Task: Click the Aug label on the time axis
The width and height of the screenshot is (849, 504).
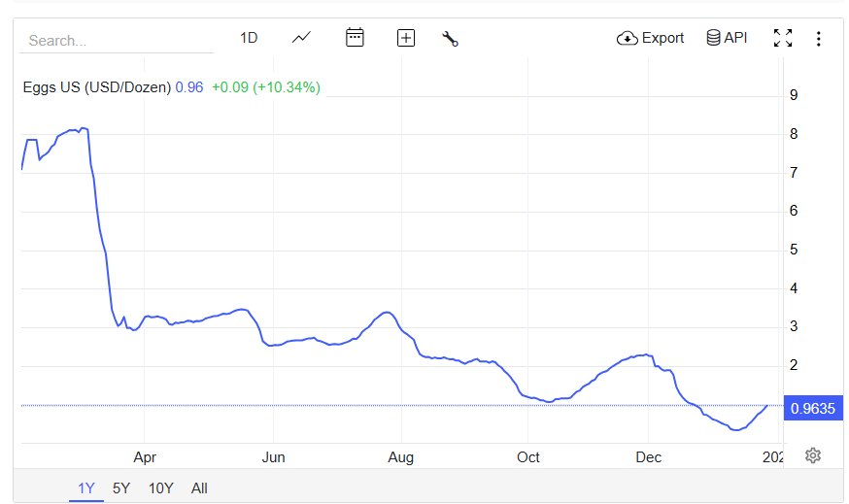Action: tap(400, 457)
